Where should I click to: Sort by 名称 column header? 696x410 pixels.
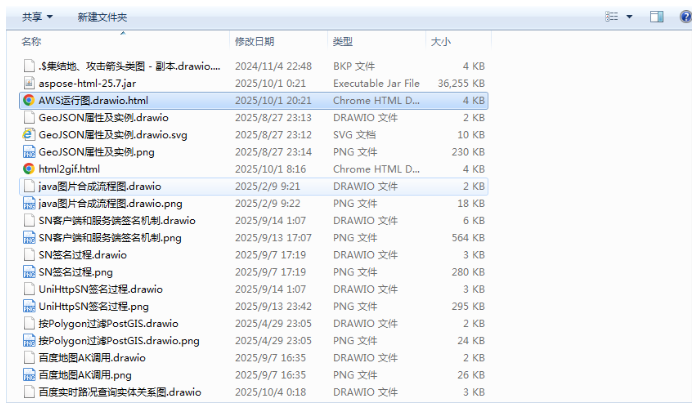pyautogui.click(x=31, y=41)
